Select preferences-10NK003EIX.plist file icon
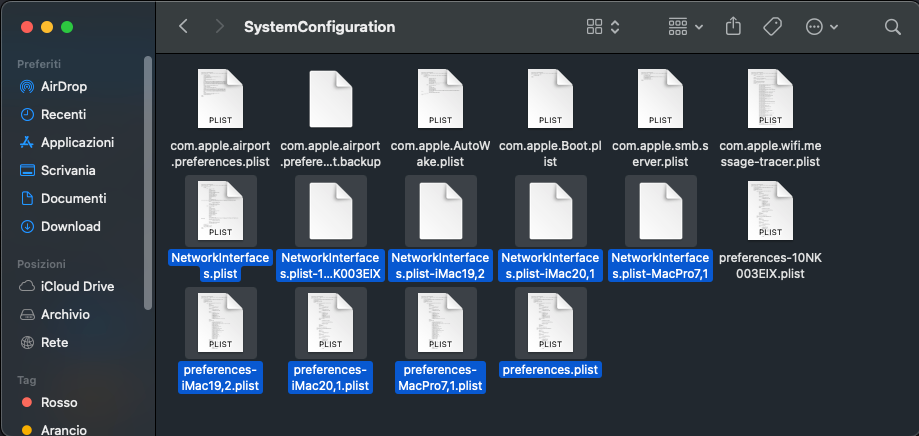The height and width of the screenshot is (436, 919). [770, 210]
